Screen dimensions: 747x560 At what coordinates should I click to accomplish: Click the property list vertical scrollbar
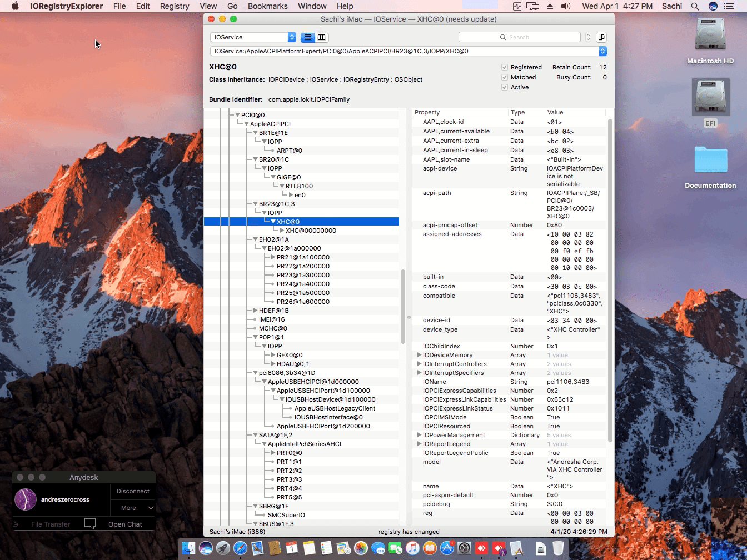(x=610, y=281)
